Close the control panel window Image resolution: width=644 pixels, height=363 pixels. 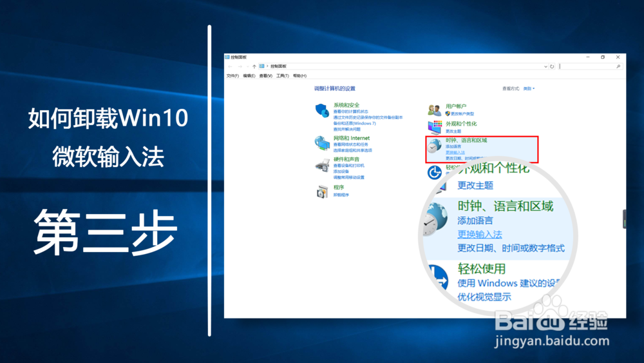618,57
